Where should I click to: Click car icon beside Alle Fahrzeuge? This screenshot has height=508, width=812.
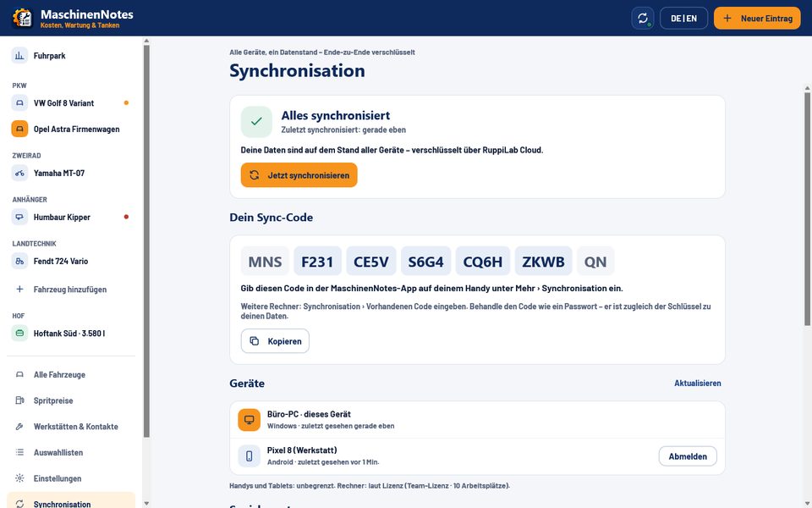(x=19, y=375)
